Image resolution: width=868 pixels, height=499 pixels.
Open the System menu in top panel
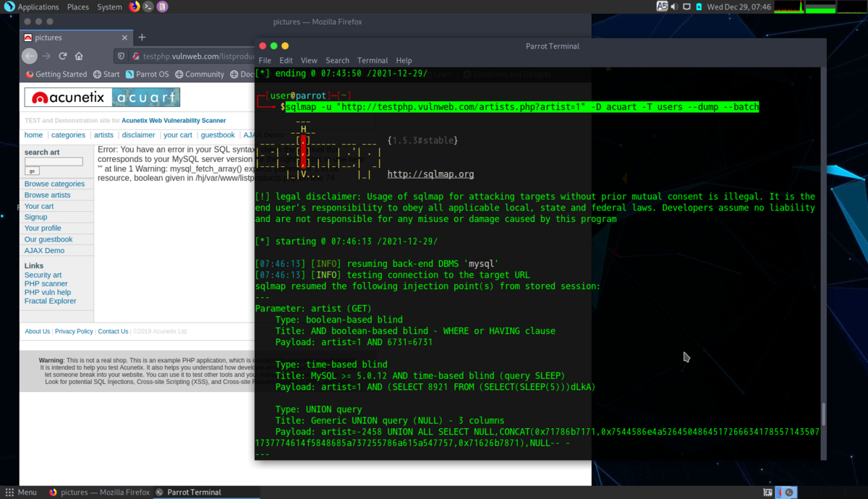tap(109, 7)
